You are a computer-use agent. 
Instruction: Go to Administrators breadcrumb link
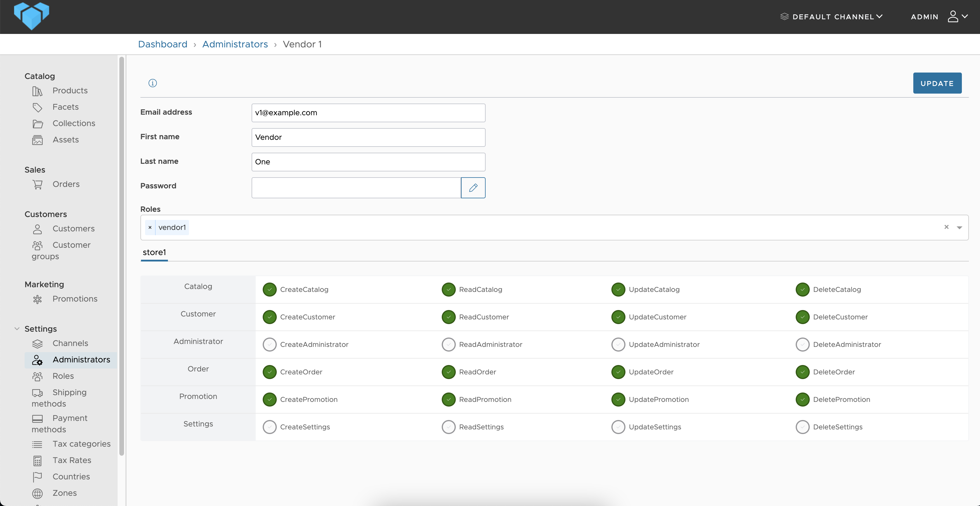pyautogui.click(x=235, y=44)
